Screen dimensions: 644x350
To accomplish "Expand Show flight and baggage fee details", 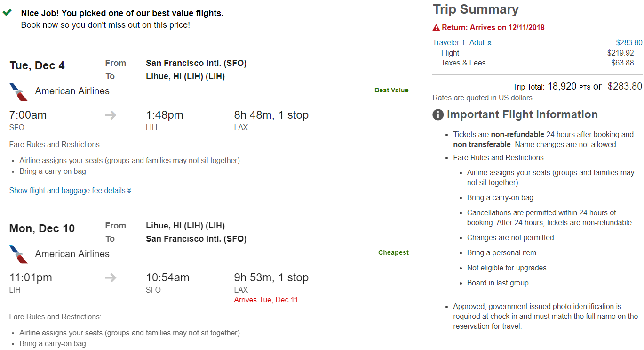I will tap(67, 191).
